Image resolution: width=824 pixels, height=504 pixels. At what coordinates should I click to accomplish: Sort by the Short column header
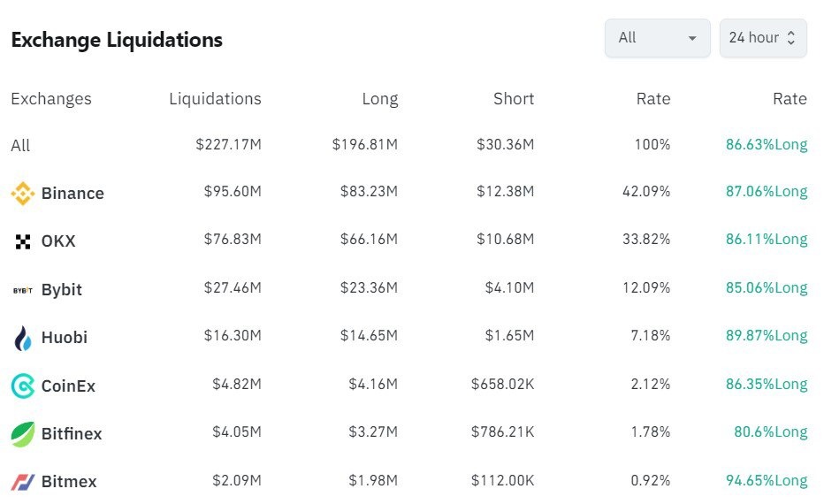point(513,99)
